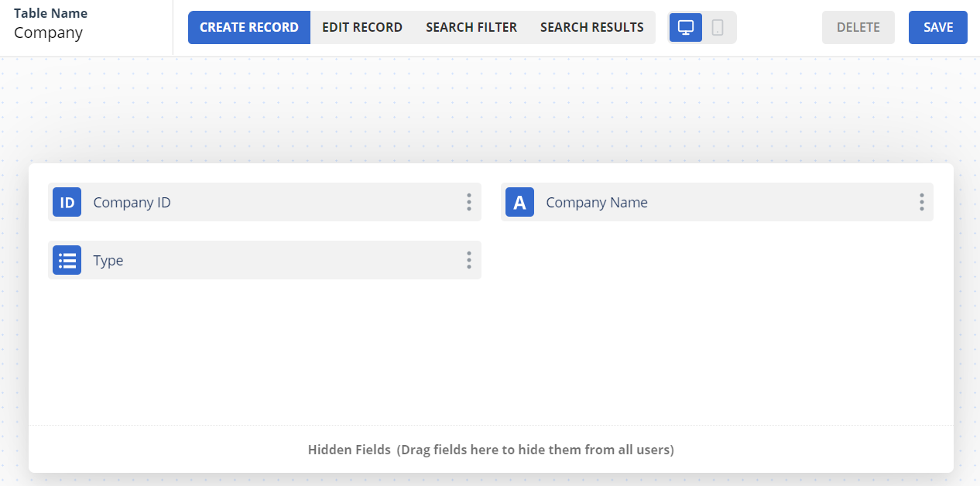
Task: Go to the Search Filter tab
Action: click(x=471, y=27)
